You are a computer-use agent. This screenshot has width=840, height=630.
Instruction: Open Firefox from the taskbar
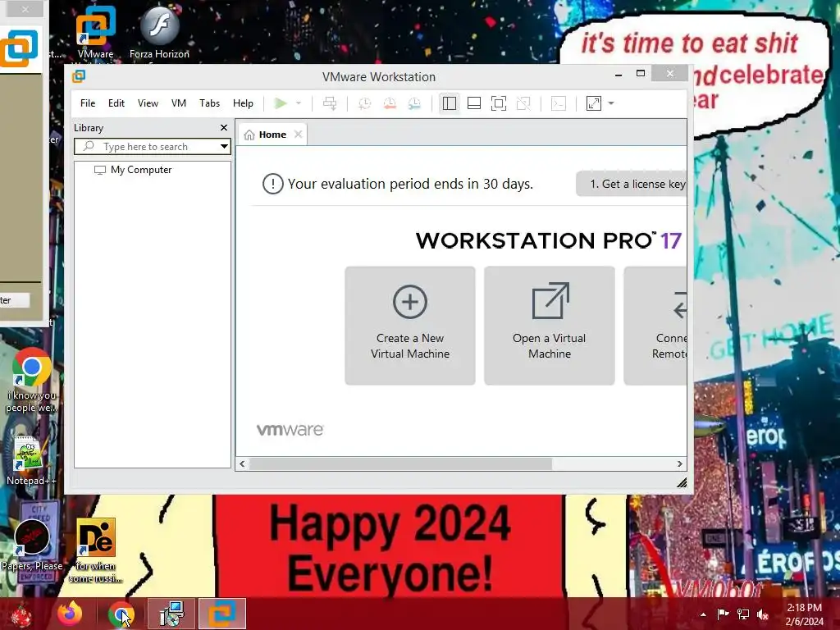pos(71,614)
